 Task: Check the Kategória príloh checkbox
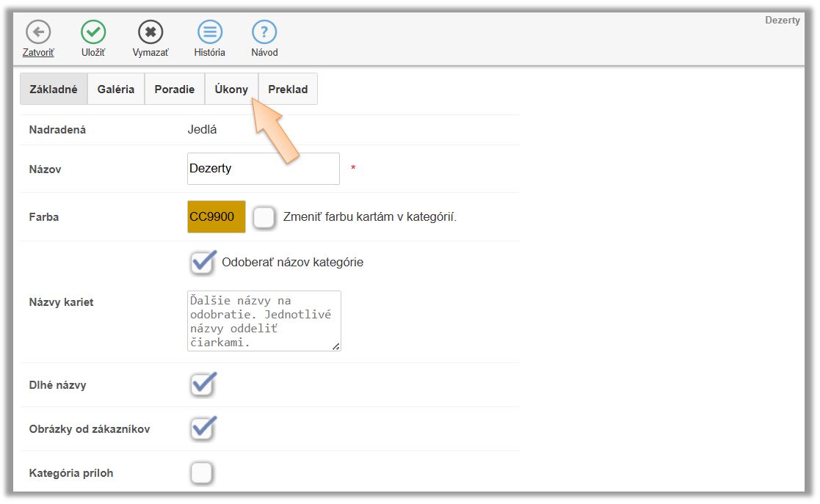202,473
